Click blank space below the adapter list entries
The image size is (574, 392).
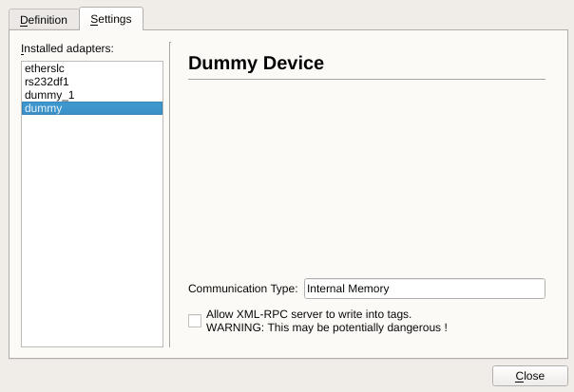[x=91, y=237]
